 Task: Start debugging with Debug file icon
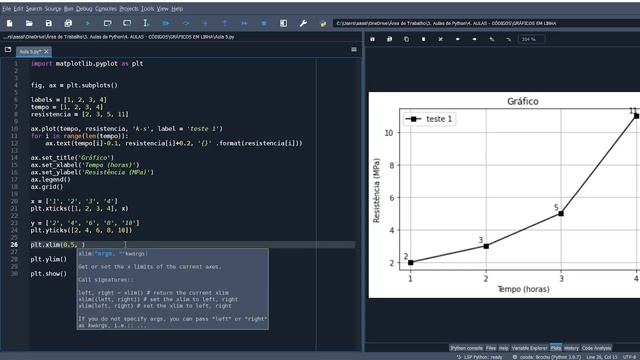point(166,24)
